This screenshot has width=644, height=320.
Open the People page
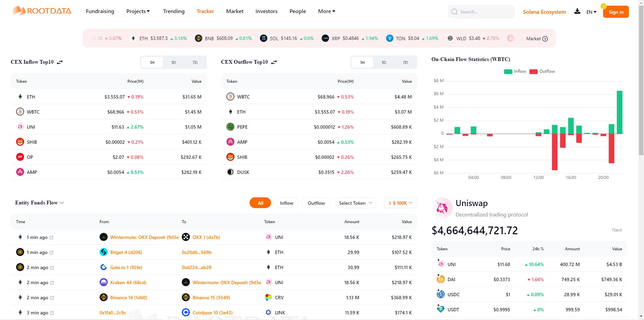tap(298, 11)
